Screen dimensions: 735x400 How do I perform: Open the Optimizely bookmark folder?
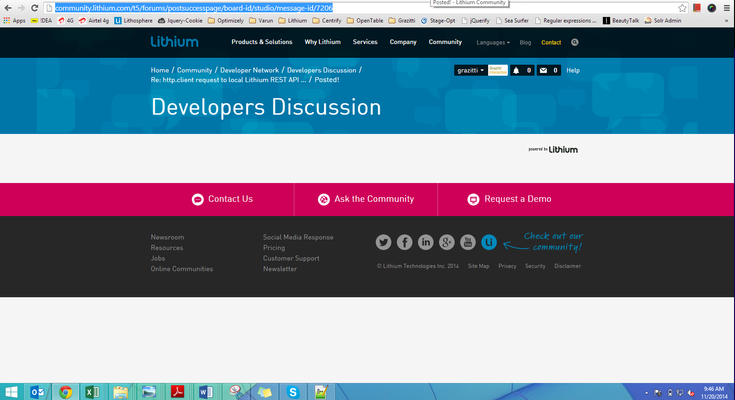pyautogui.click(x=225, y=21)
